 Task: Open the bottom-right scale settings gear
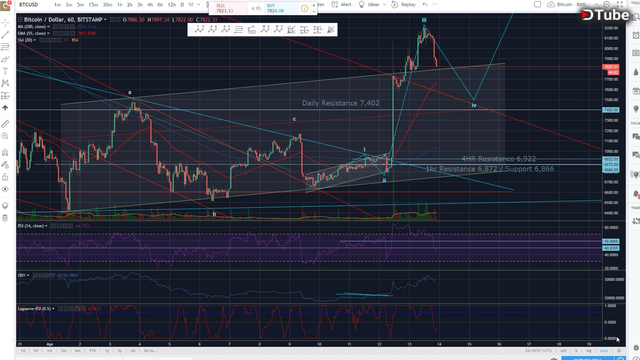pos(619,351)
